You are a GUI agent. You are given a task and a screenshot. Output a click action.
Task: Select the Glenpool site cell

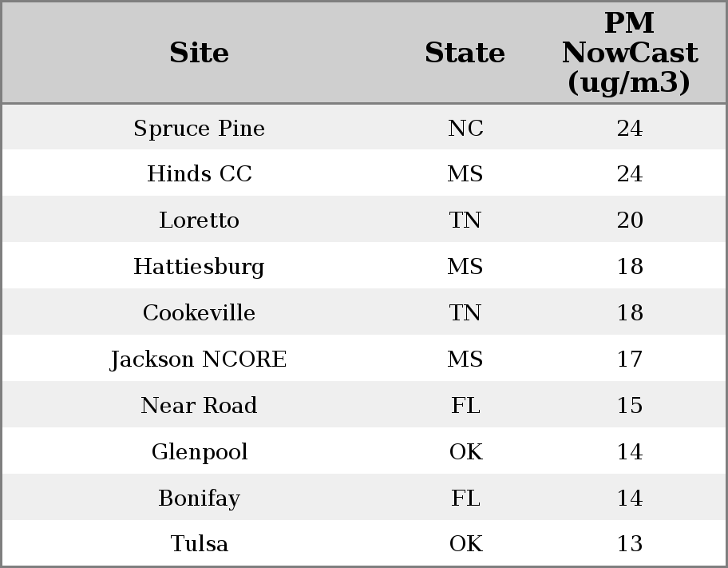coord(199,451)
